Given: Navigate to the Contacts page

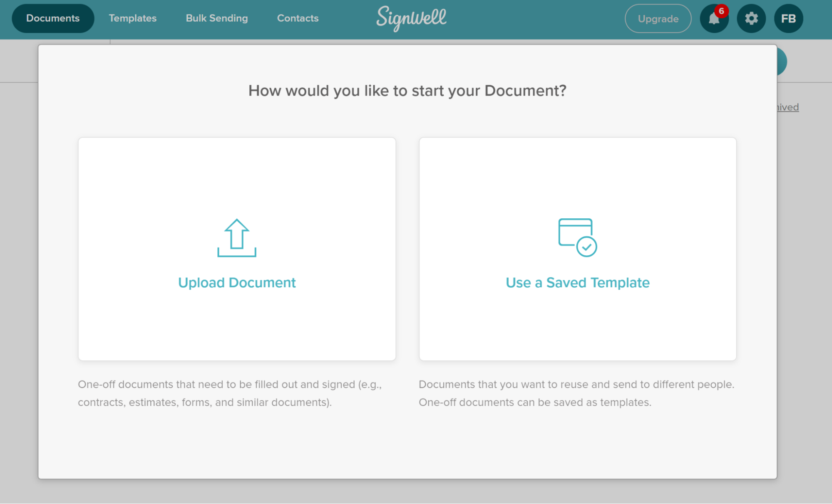Looking at the screenshot, I should tap(297, 18).
